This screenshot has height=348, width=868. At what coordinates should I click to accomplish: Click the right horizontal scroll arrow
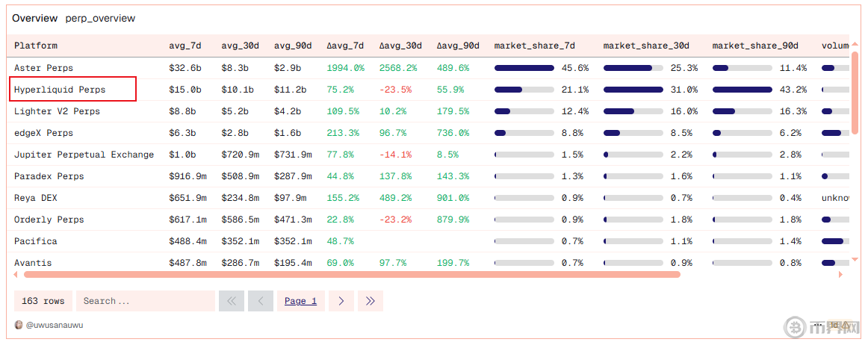pos(840,274)
